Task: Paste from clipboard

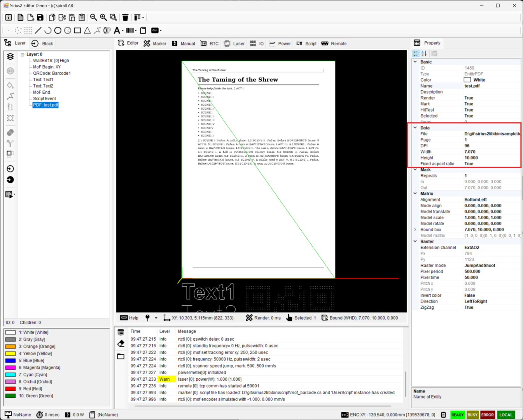Action: [x=72, y=17]
